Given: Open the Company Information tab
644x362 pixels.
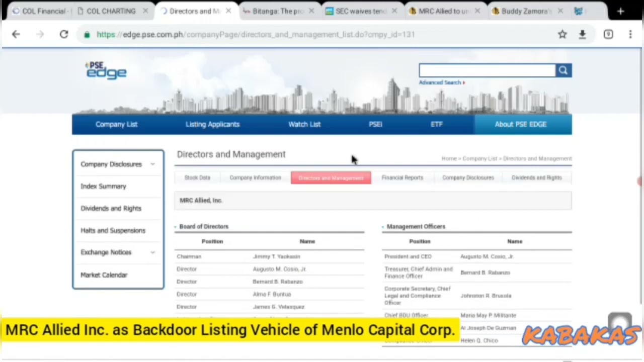Looking at the screenshot, I should pyautogui.click(x=255, y=177).
